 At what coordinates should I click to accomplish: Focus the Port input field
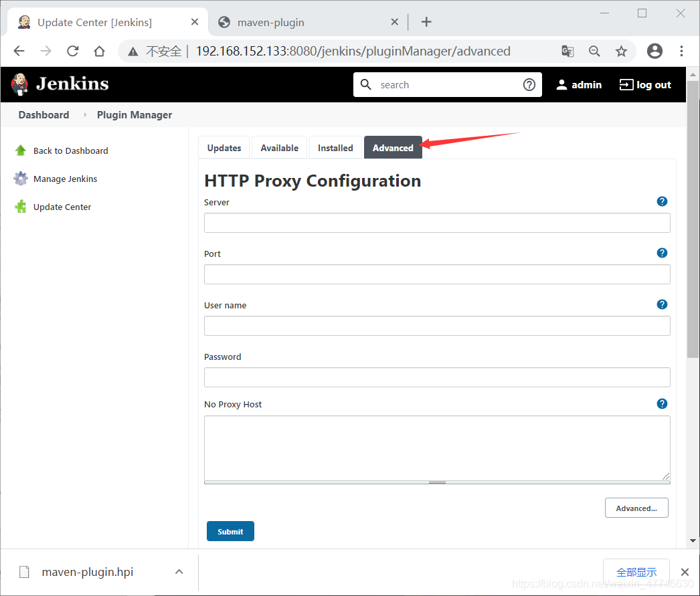pos(437,274)
